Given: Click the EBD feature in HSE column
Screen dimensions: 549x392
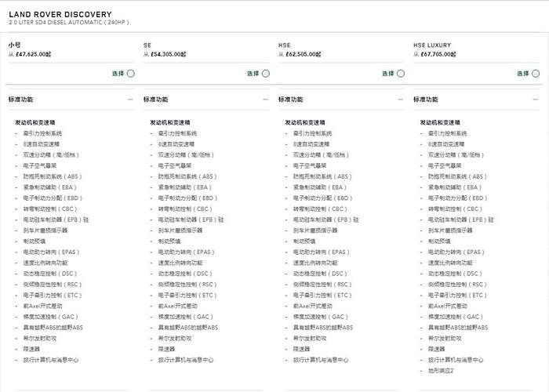Looking at the screenshot, I should 322,198.
